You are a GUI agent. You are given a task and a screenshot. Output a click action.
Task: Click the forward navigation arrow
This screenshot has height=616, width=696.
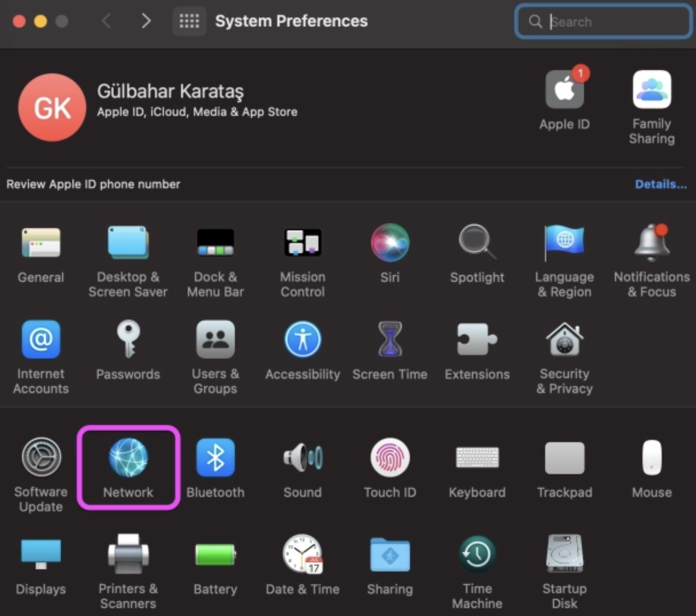point(146,21)
